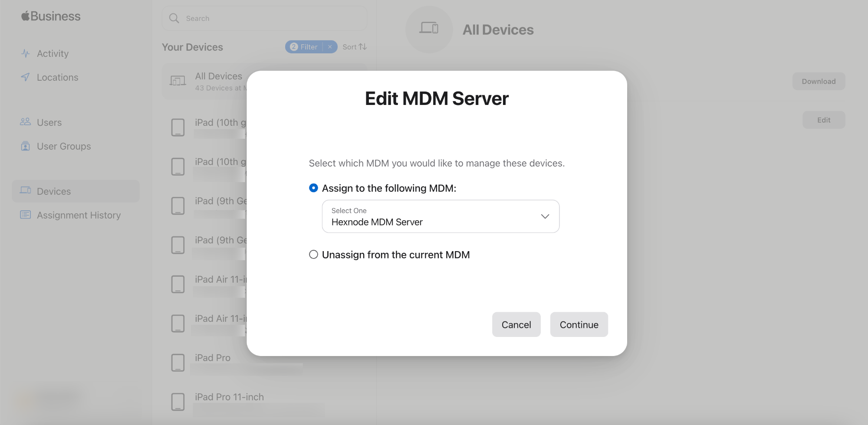
Task: Go to the Locations section
Action: coord(57,77)
